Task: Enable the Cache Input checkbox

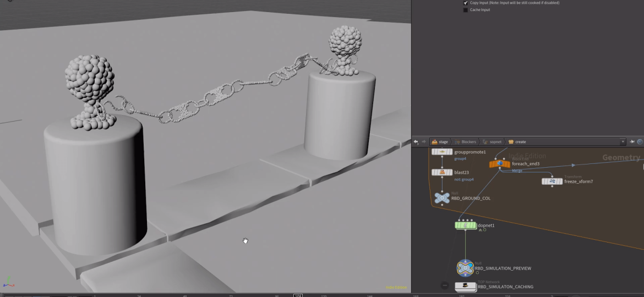Action: (x=466, y=10)
